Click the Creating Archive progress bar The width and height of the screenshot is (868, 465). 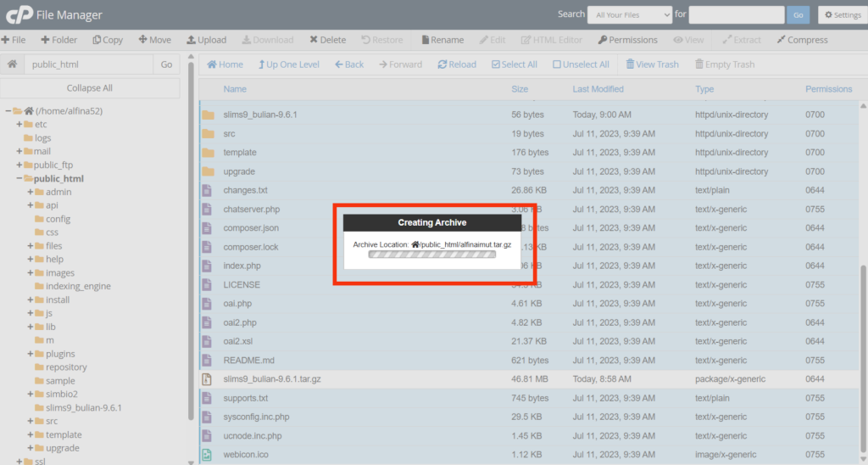click(432, 255)
